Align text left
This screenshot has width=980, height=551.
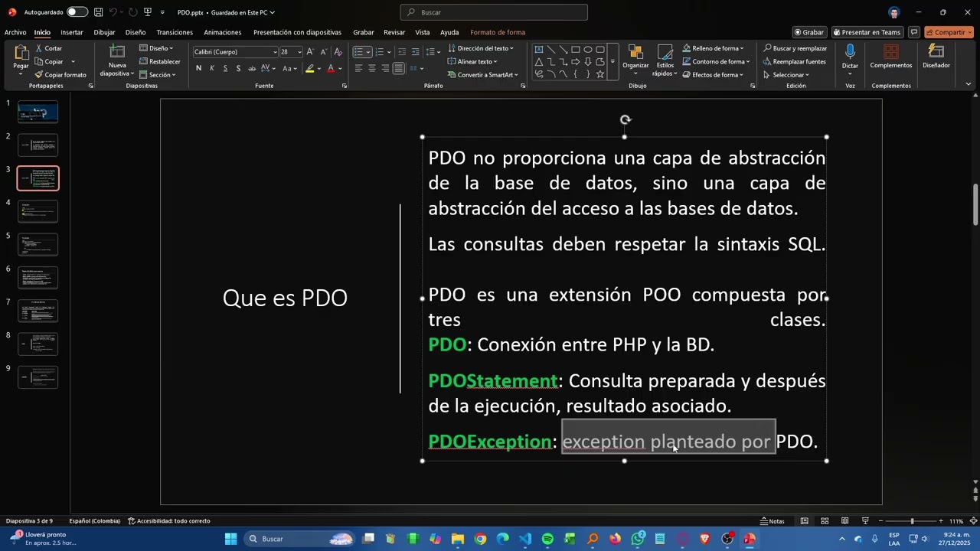click(x=358, y=68)
